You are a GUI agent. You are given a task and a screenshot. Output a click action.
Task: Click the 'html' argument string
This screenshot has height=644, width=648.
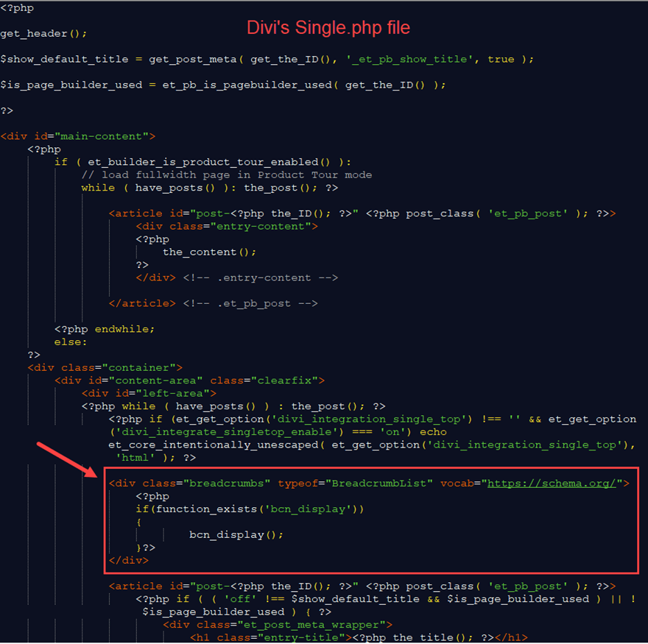(x=135, y=458)
